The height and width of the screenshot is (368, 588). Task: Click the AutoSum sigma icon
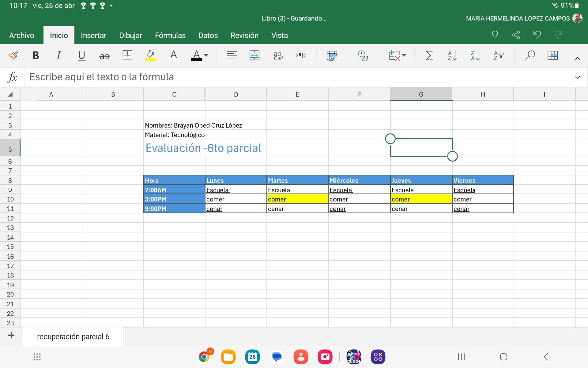tap(429, 56)
